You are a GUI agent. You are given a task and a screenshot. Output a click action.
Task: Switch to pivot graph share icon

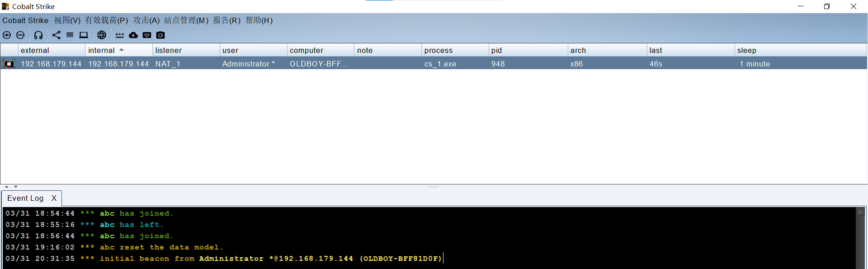click(x=57, y=35)
